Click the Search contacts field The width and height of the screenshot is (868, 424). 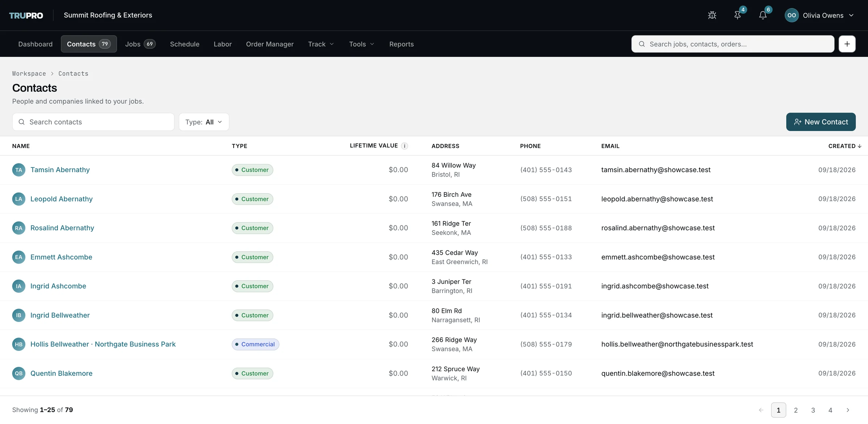(93, 122)
